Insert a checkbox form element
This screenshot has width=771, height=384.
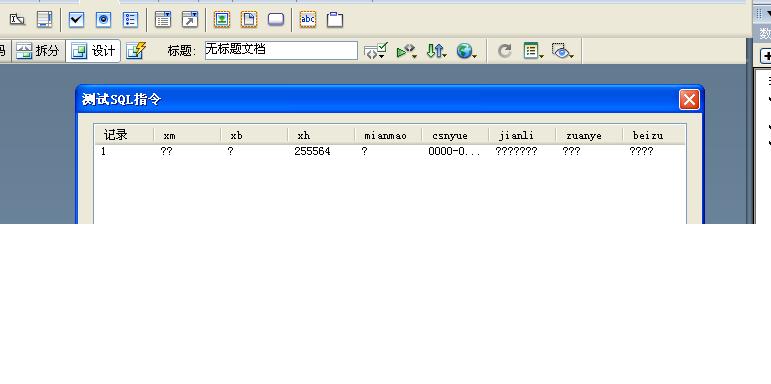coord(76,20)
